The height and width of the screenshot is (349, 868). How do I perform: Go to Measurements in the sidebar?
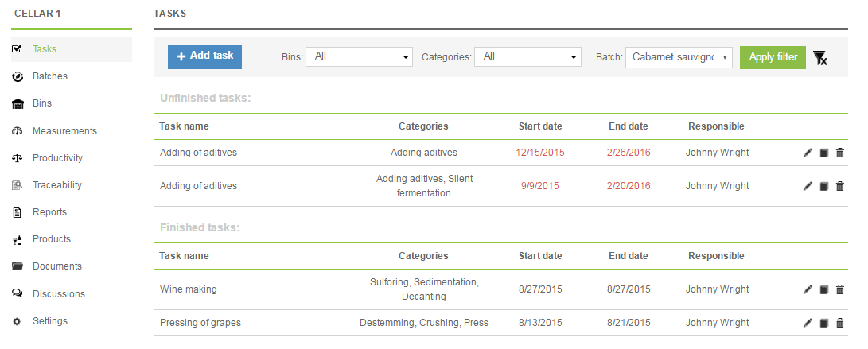[64, 131]
